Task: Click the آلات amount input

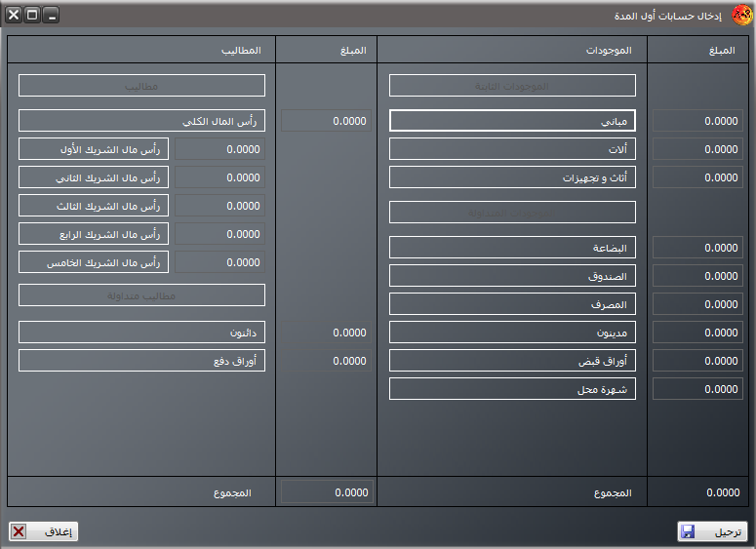Action: (x=697, y=149)
